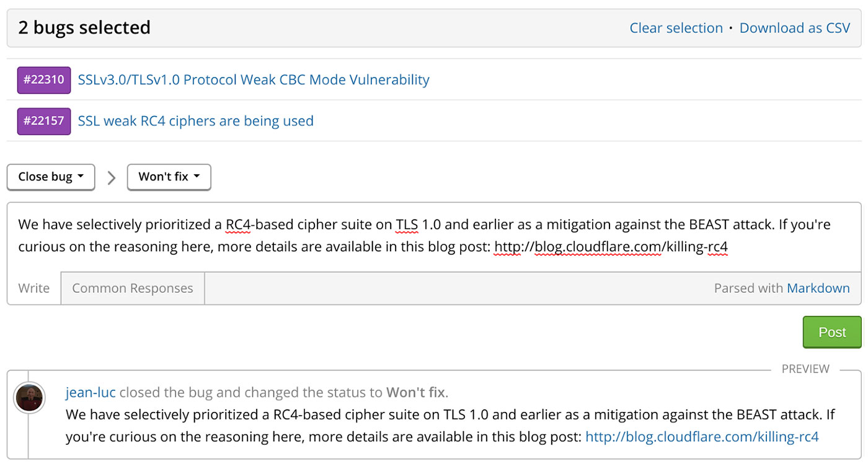Click jean-luc's profile avatar picture
Screen dimensions: 868x469
pyautogui.click(x=29, y=398)
